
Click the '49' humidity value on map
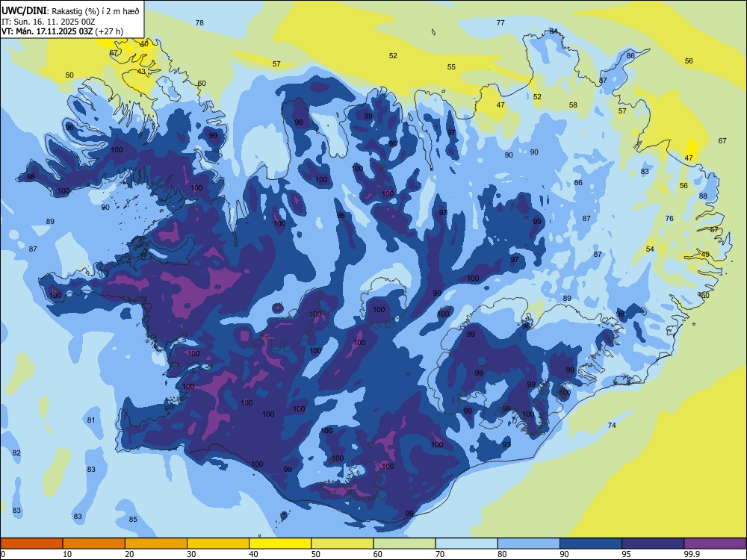(x=706, y=255)
